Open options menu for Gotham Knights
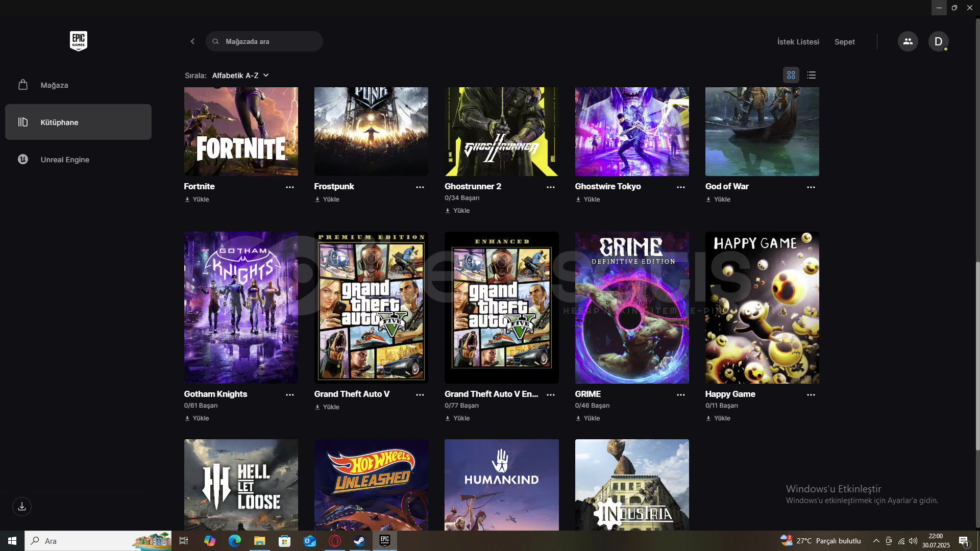The image size is (980, 551). [290, 395]
